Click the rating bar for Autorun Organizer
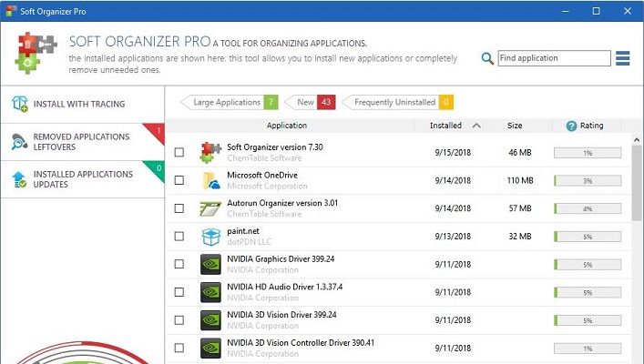This screenshot has width=644, height=364. [x=588, y=208]
